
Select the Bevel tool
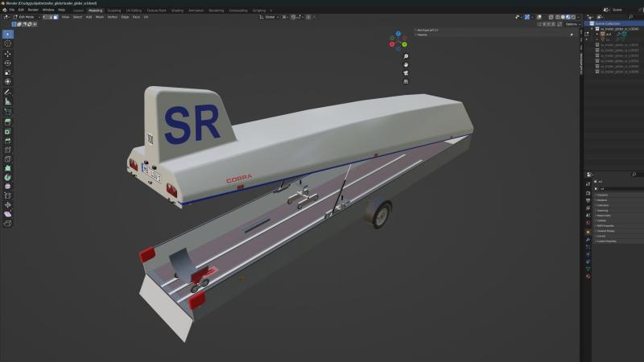pyautogui.click(x=8, y=140)
